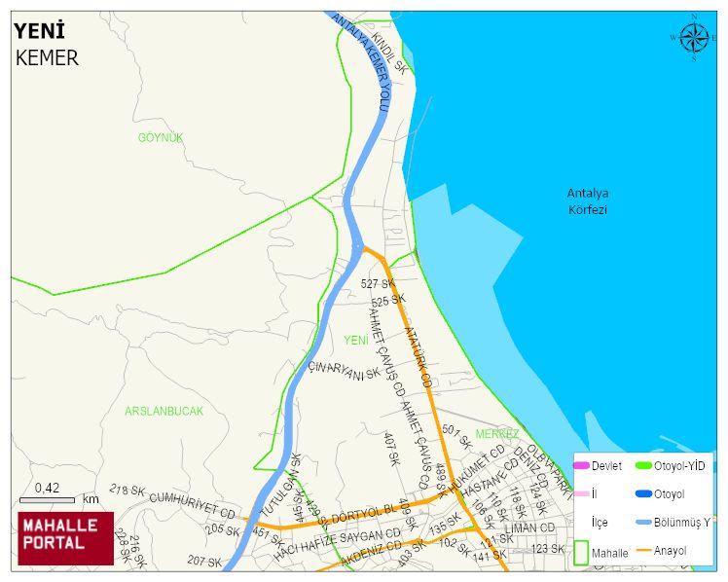This screenshot has height=582, width=728.
Task: Click the 216 SK street label
Action: coord(138,551)
